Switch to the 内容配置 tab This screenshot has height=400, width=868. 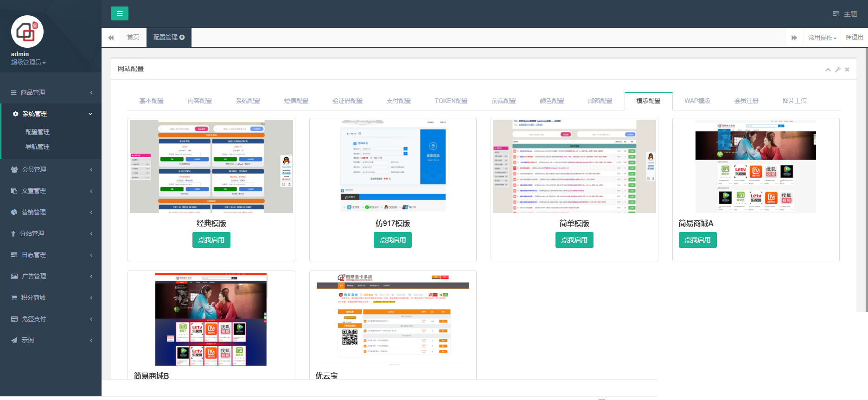tap(200, 101)
